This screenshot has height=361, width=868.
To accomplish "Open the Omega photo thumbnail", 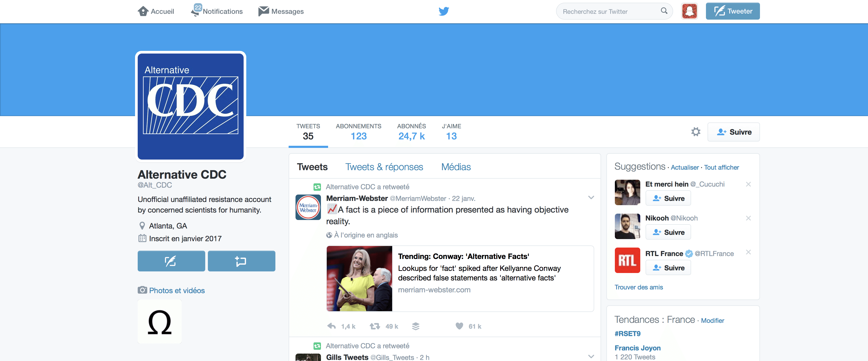I will click(160, 322).
